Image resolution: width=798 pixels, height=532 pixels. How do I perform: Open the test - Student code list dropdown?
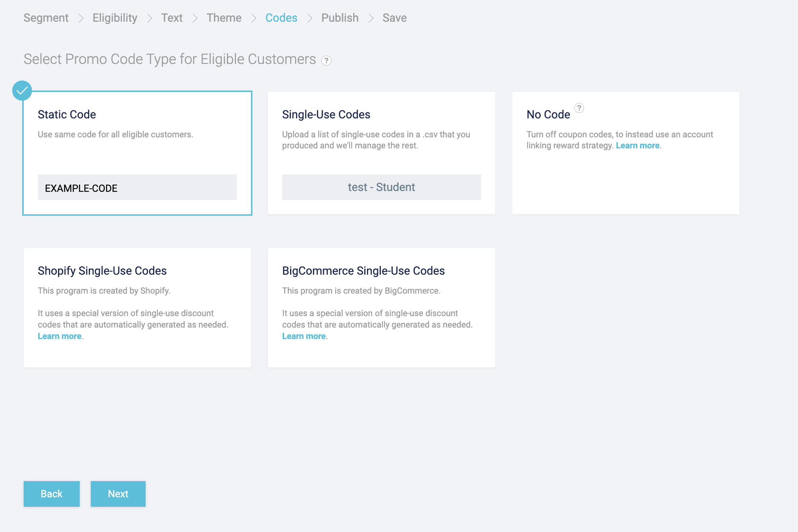coord(381,187)
